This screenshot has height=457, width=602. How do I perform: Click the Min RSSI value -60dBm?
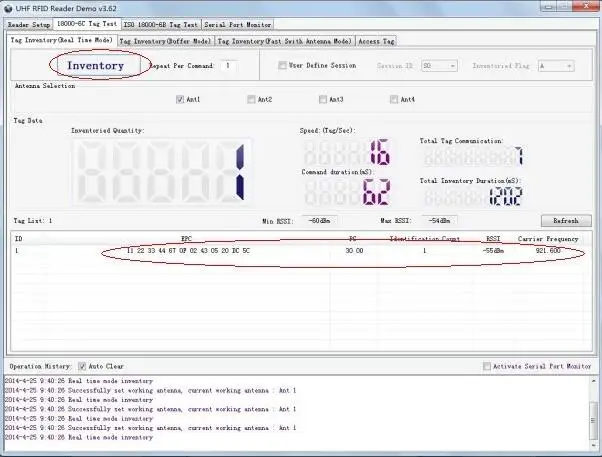tap(319, 221)
